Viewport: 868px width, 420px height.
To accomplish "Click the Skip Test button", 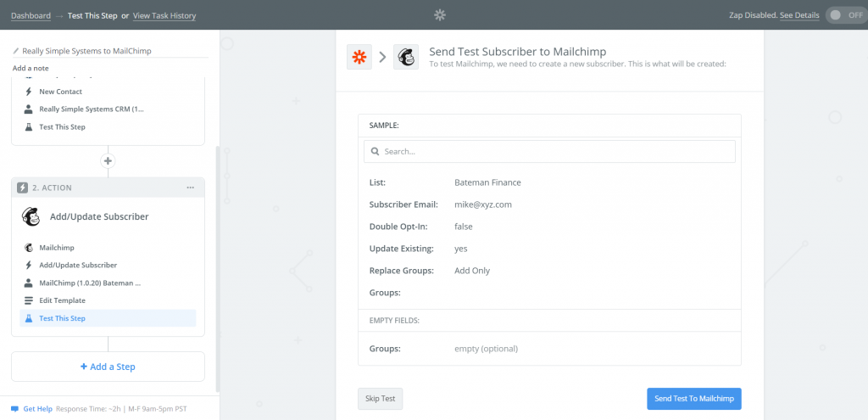I will 381,399.
